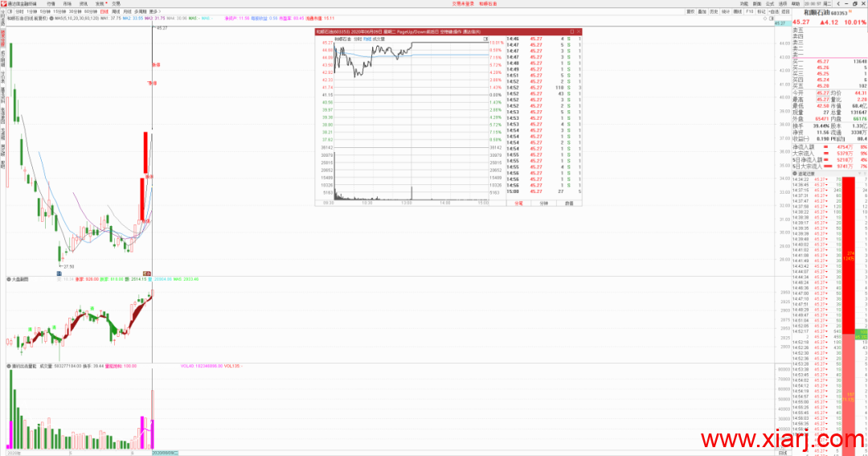Open the 帮助 menu

point(796,3)
